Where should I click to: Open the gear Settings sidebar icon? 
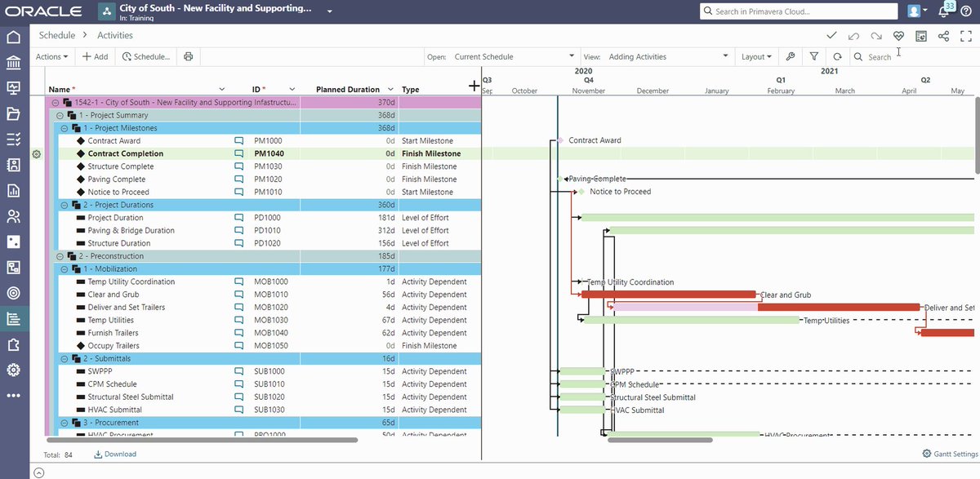pos(13,370)
